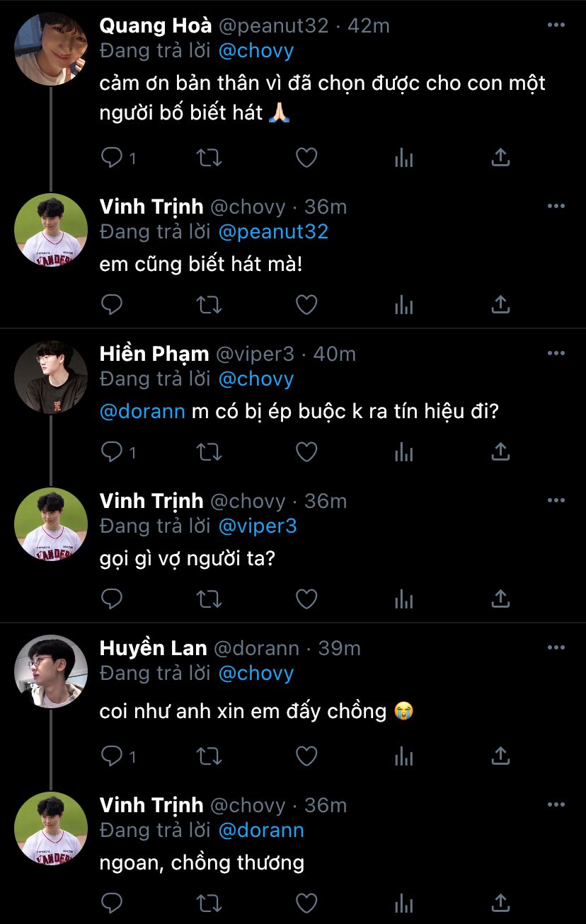Share Vinh Trịnh's 'em cũng biết hát mà!' tweet

point(500,305)
